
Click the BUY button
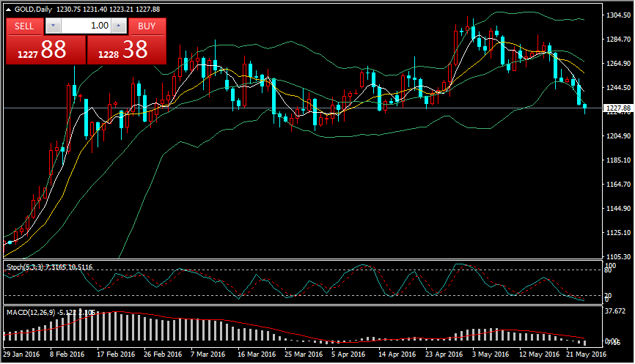click(x=147, y=26)
